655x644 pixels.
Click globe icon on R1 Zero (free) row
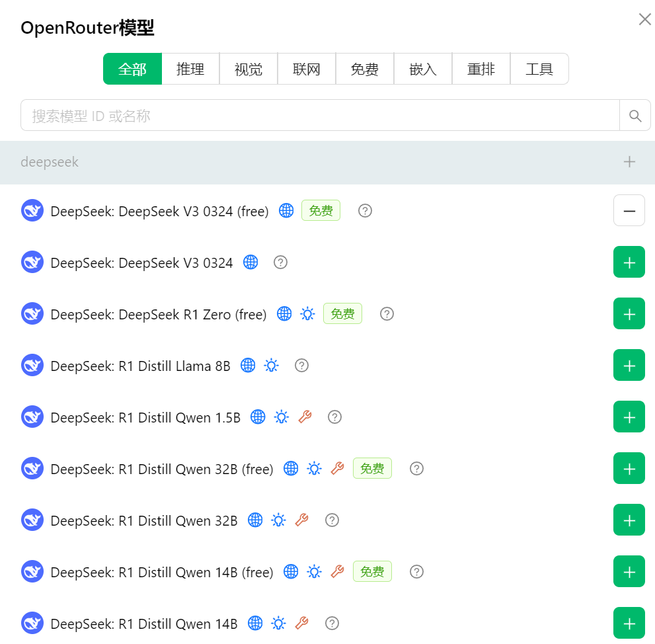pos(284,314)
